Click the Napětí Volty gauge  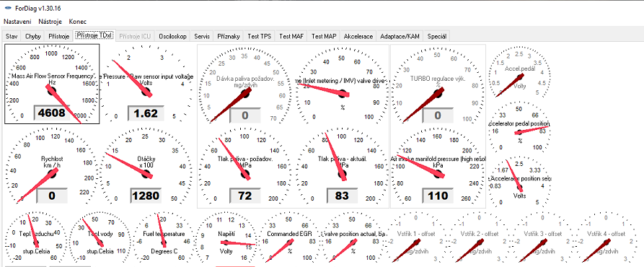(226, 238)
